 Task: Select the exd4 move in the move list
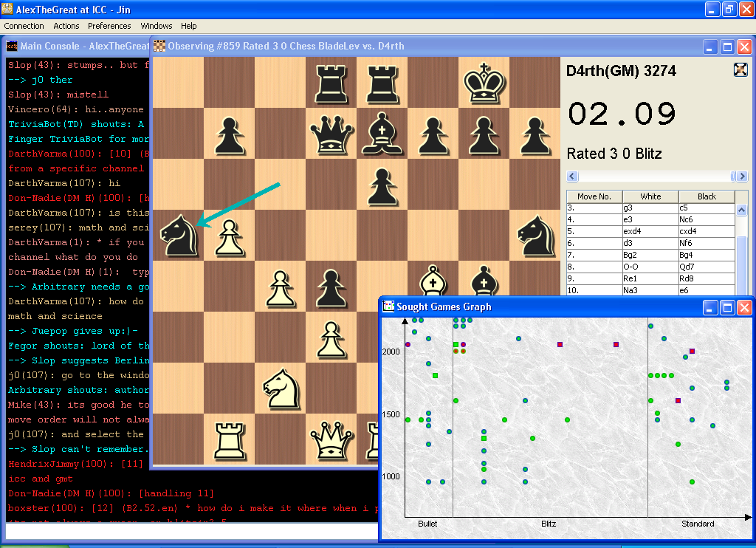coord(634,231)
